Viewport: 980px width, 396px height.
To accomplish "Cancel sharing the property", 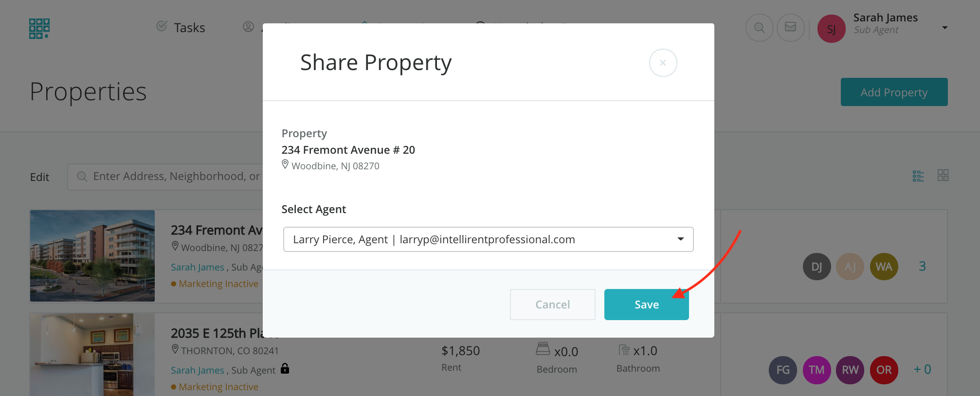I will pyautogui.click(x=552, y=305).
